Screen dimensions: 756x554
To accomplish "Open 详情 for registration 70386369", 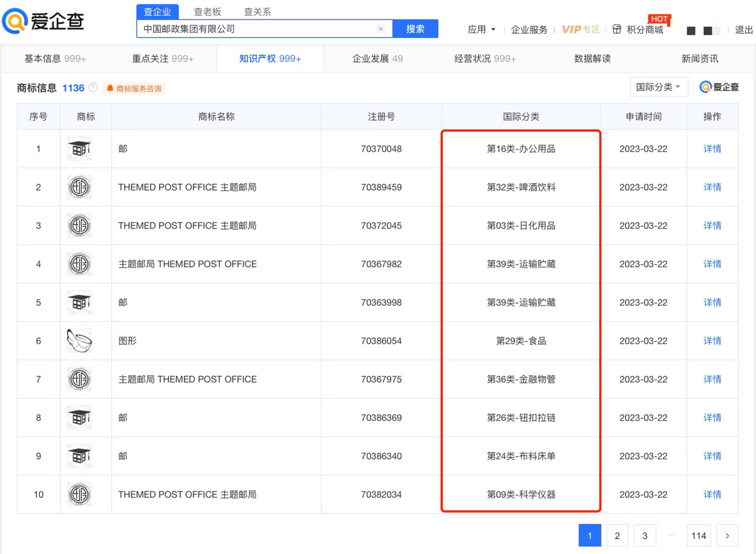I will [713, 418].
